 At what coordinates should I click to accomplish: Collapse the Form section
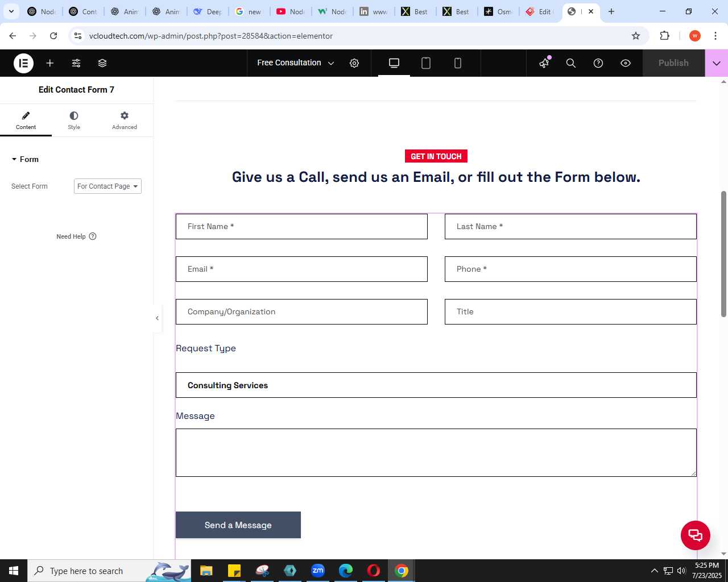[x=25, y=159]
